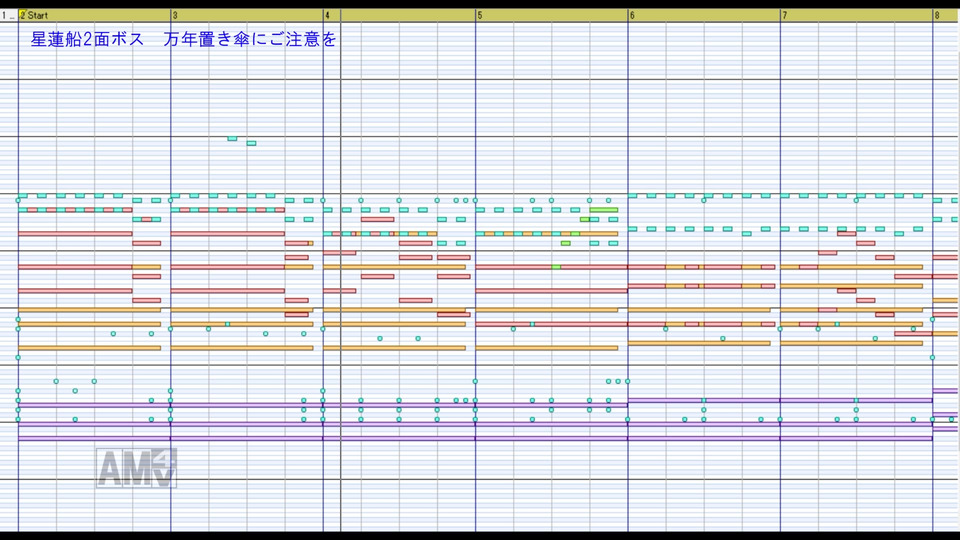Click the blue title text "星蓮船2面ボス 万年置き傘にご注意を"

[x=184, y=39]
